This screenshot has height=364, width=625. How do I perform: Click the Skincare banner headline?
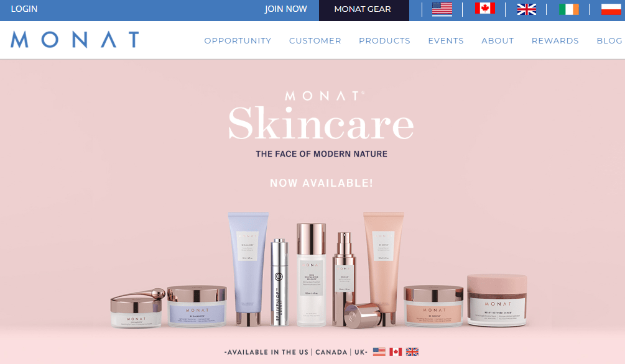coord(322,124)
